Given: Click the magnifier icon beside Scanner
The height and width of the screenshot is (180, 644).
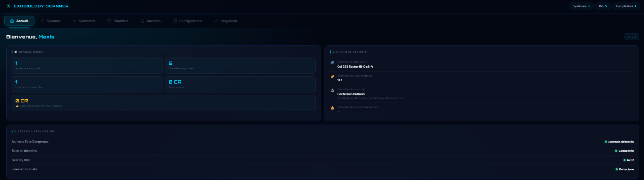Looking at the screenshot, I should pyautogui.click(x=43, y=21).
